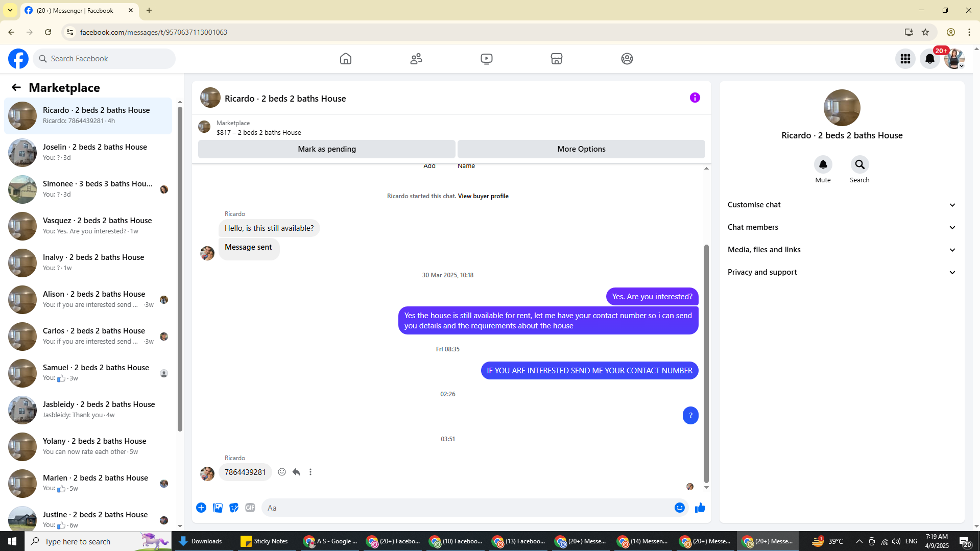Open Video (Watch) icon in top nav
Screen dimensions: 980x551
(487, 59)
